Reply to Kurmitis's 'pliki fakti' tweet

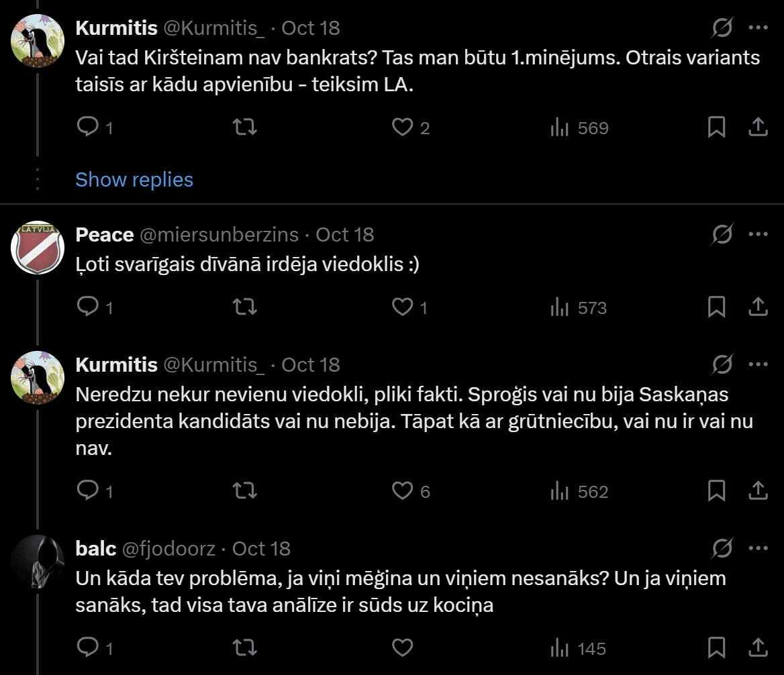[x=88, y=491]
